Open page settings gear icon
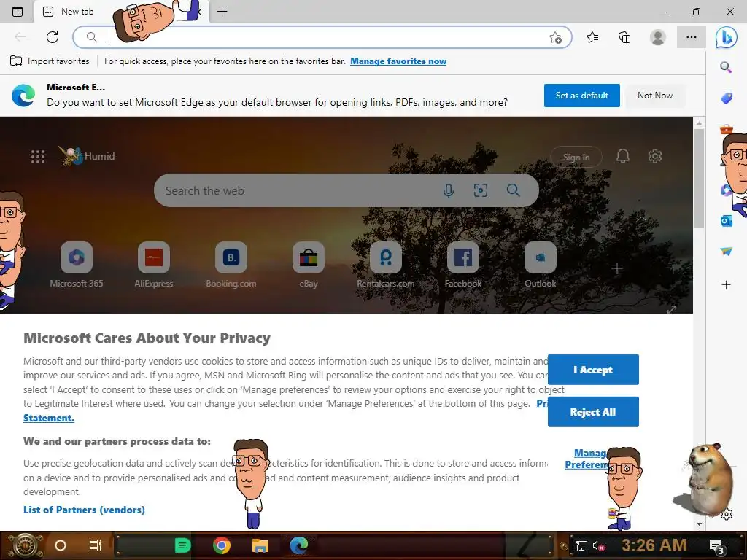This screenshot has height=560, width=747. tap(655, 156)
